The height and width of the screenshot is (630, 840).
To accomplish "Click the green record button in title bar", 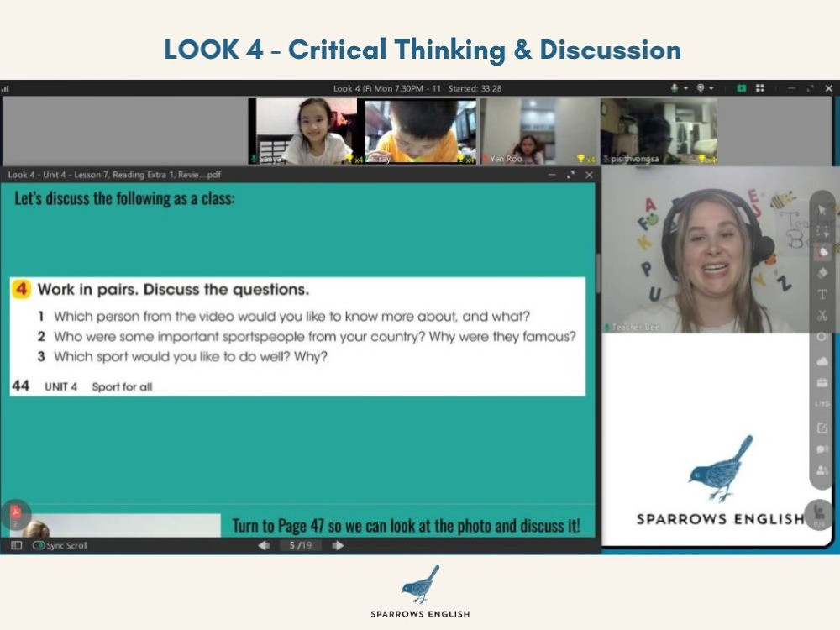I will [742, 88].
